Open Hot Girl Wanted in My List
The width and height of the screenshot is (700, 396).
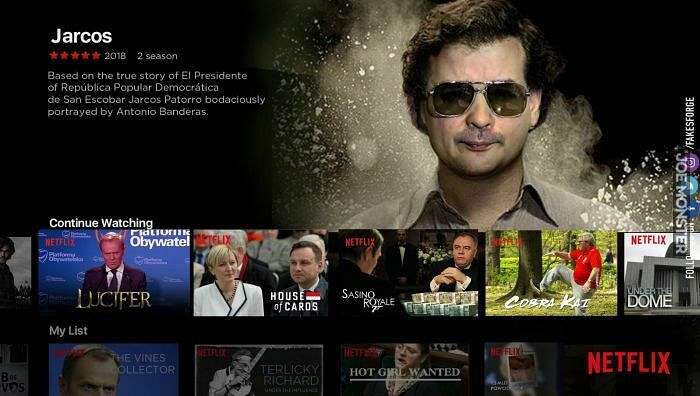(x=405, y=370)
